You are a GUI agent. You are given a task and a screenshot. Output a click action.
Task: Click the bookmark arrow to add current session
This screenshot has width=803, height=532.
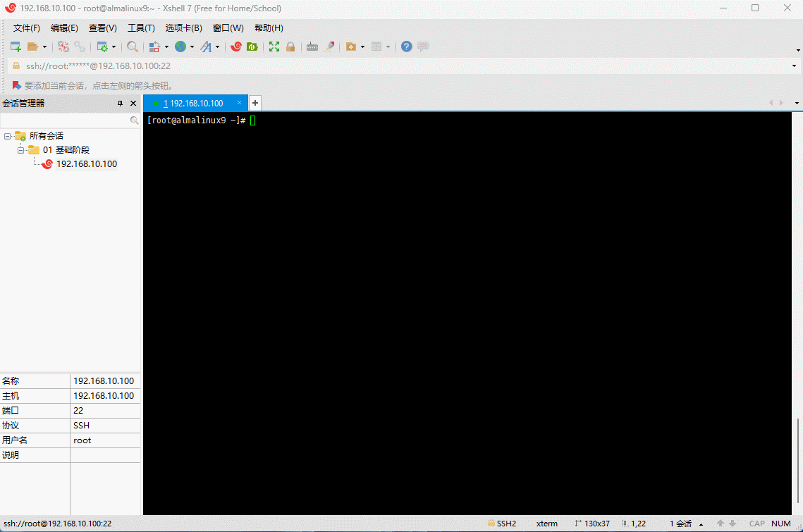coord(17,85)
